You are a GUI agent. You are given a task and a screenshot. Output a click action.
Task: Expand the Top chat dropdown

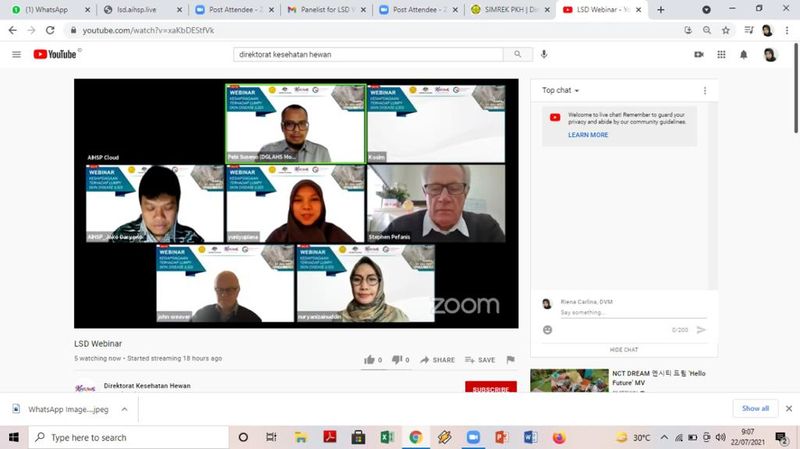pos(560,90)
